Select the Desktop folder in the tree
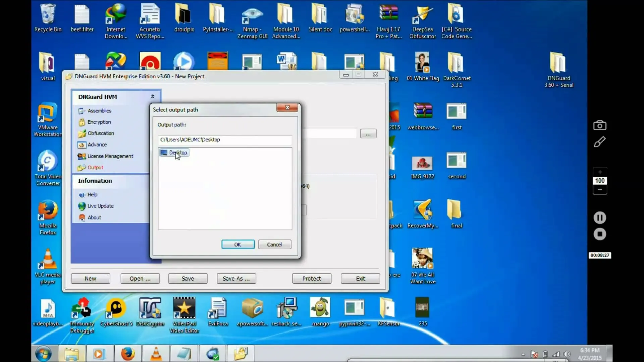Viewport: 644px width, 362px height. (174, 153)
